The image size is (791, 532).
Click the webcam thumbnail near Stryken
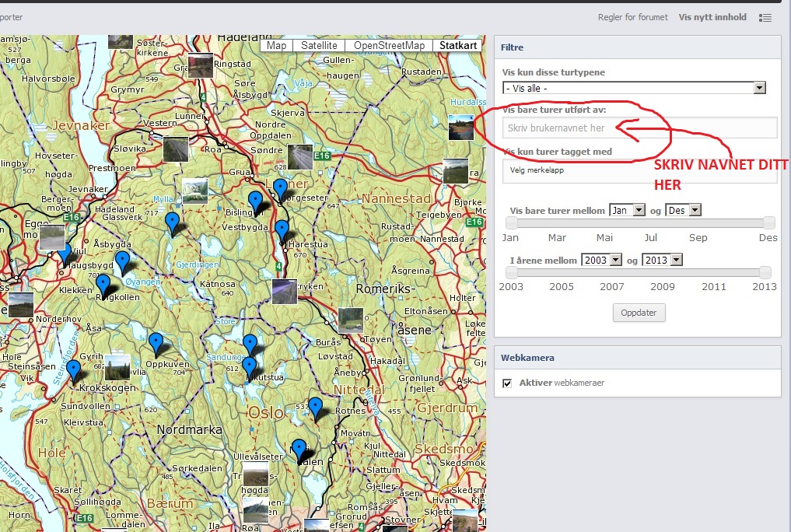[x=285, y=292]
